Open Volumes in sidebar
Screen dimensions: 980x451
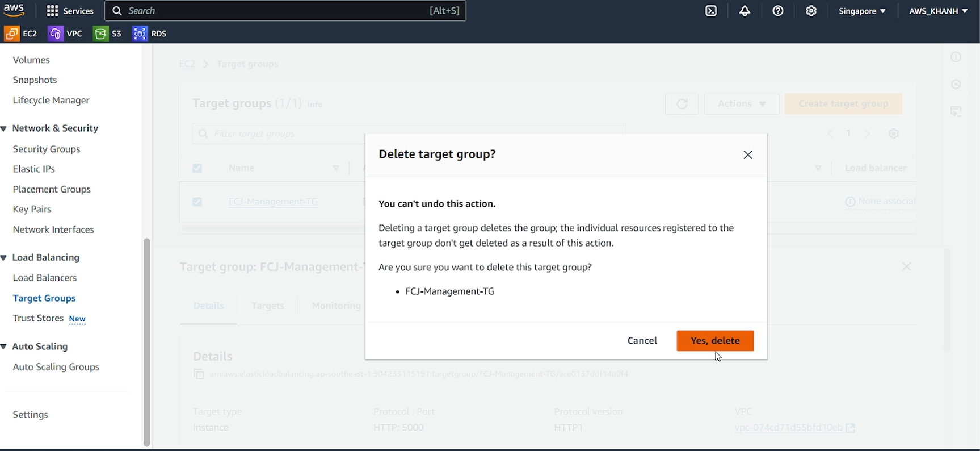click(x=31, y=60)
